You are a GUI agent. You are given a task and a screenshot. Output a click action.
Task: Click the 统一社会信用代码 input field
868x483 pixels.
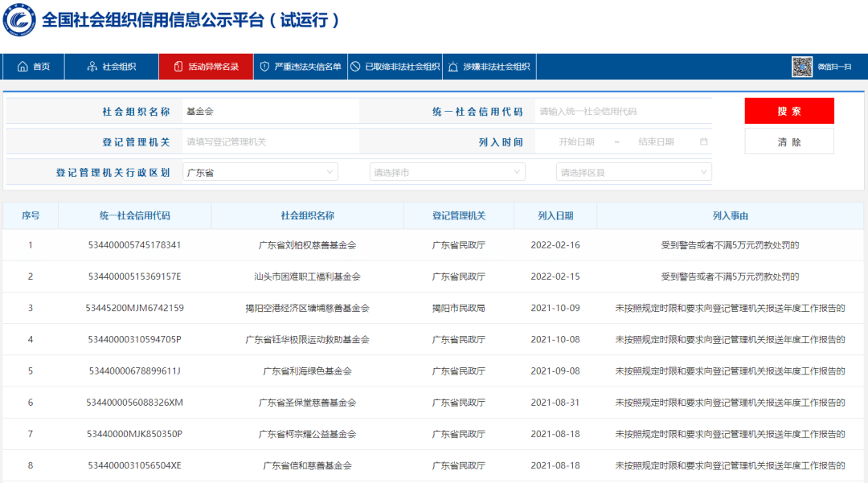(623, 111)
